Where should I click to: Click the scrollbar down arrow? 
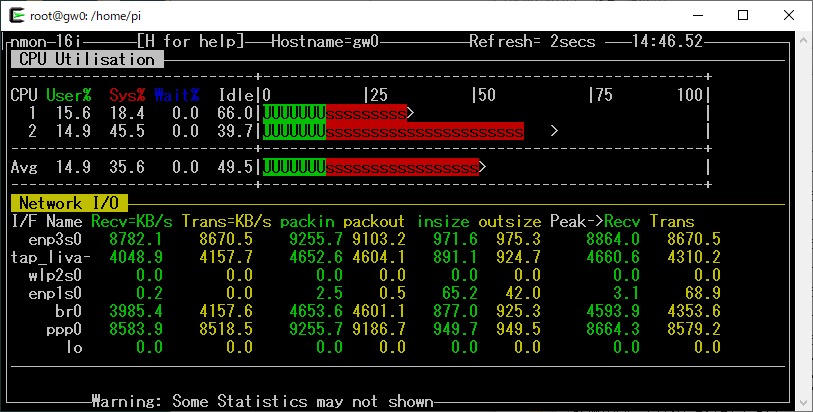(x=803, y=403)
